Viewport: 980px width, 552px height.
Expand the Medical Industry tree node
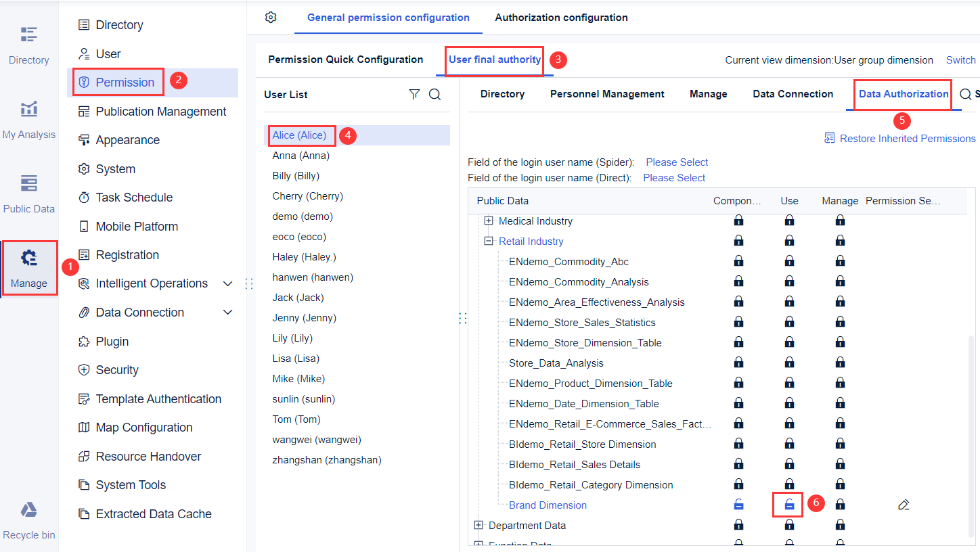point(489,221)
